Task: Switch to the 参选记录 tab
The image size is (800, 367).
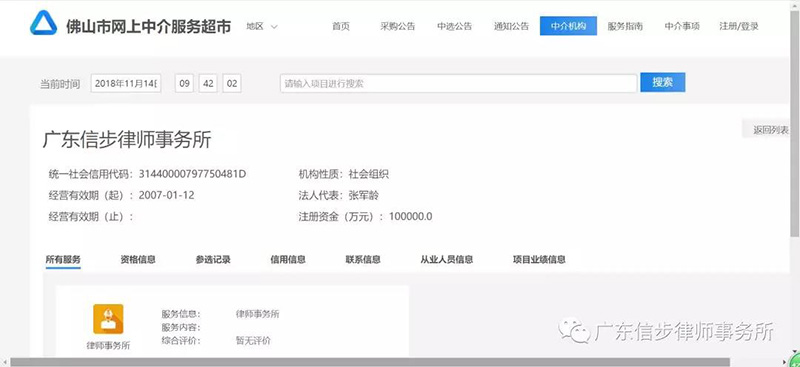Action: 213,259
